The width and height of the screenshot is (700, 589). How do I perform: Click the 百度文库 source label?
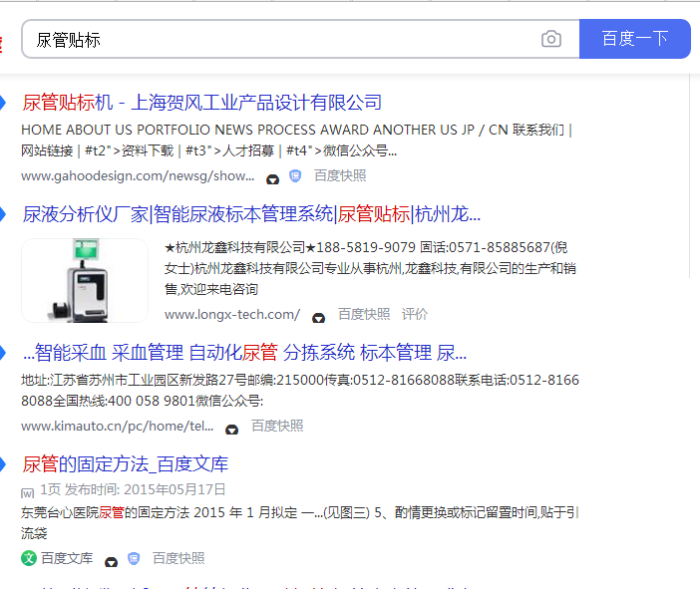[67, 558]
